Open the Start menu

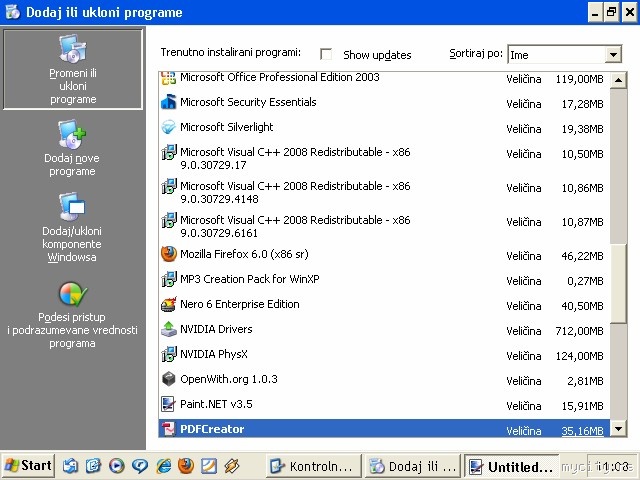(x=28, y=466)
